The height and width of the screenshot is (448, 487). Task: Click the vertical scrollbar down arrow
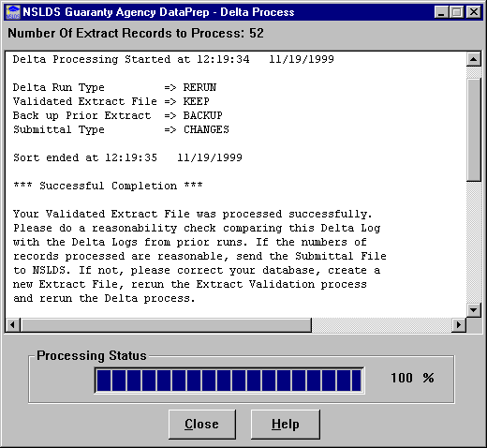[x=474, y=310]
